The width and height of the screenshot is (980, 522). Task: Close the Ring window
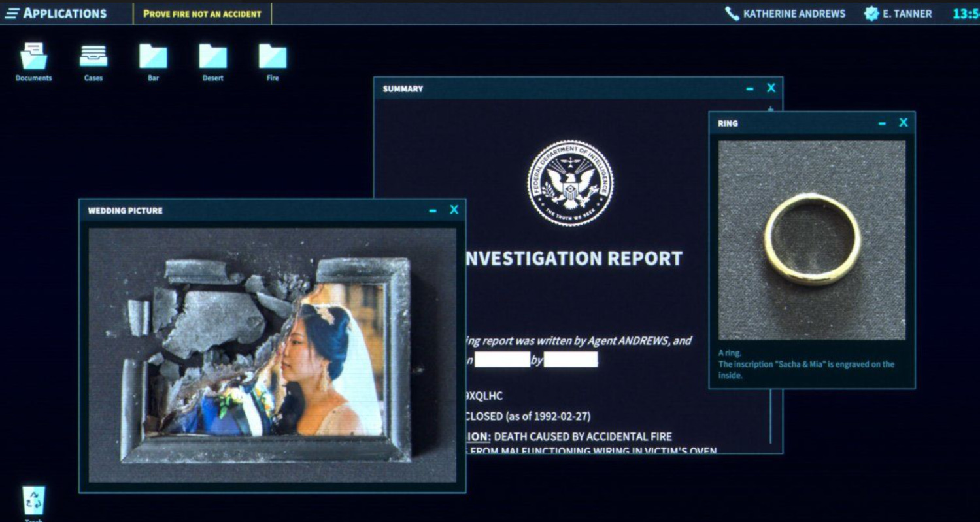click(903, 123)
